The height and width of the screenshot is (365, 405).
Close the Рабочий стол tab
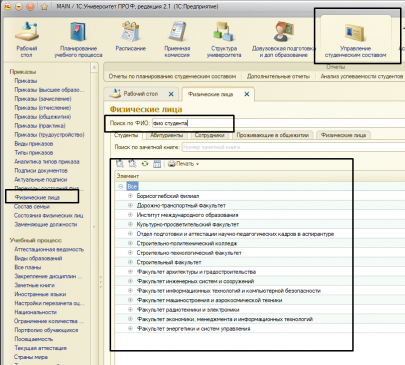click(171, 94)
